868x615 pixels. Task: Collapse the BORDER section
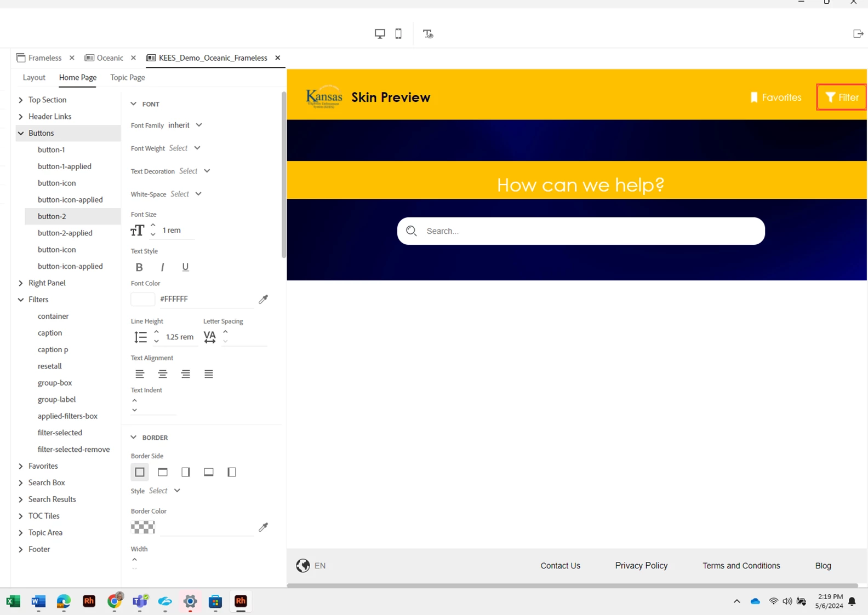(133, 437)
